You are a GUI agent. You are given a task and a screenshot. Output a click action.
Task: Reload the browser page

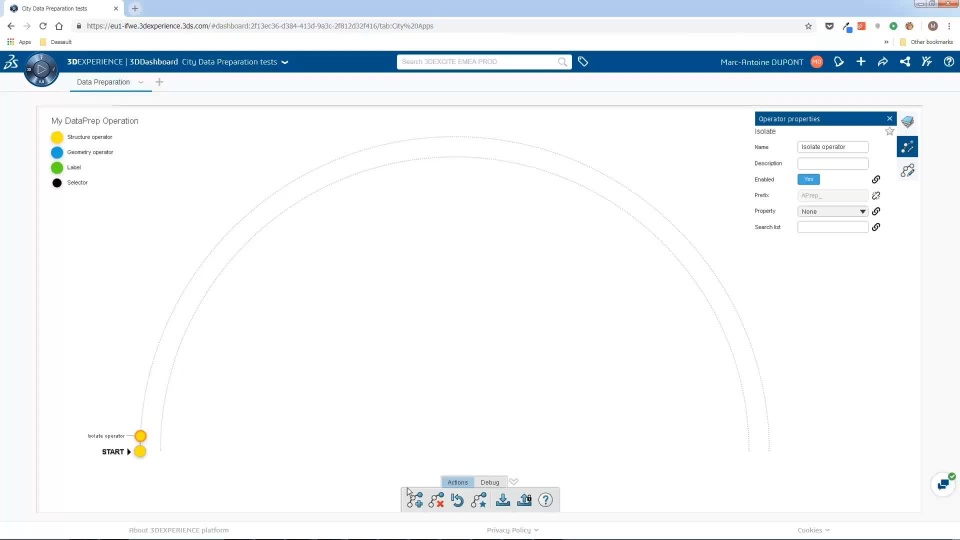(x=43, y=26)
